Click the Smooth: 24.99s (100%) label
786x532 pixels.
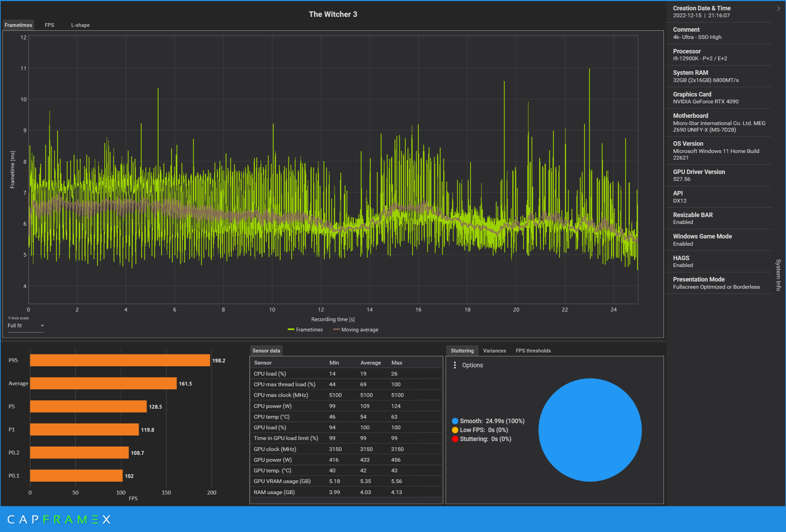(492, 421)
